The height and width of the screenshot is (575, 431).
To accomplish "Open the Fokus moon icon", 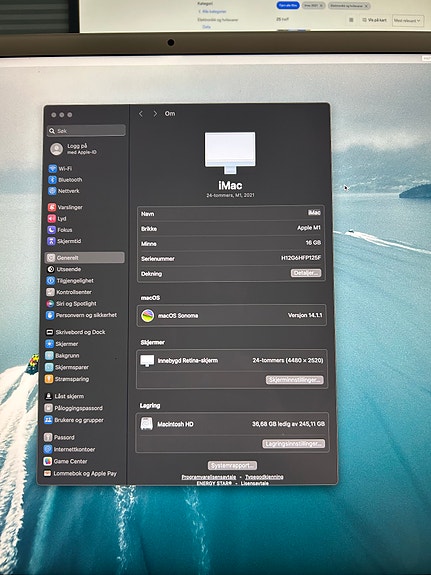I will [x=52, y=230].
